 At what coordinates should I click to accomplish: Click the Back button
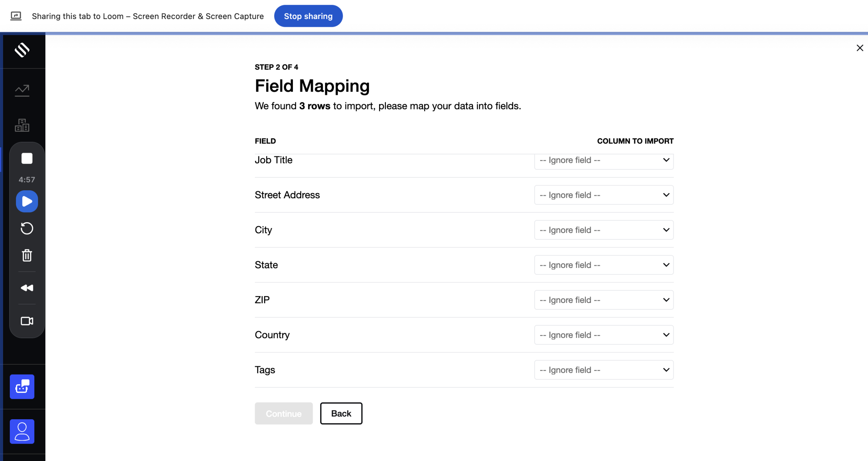pos(341,414)
